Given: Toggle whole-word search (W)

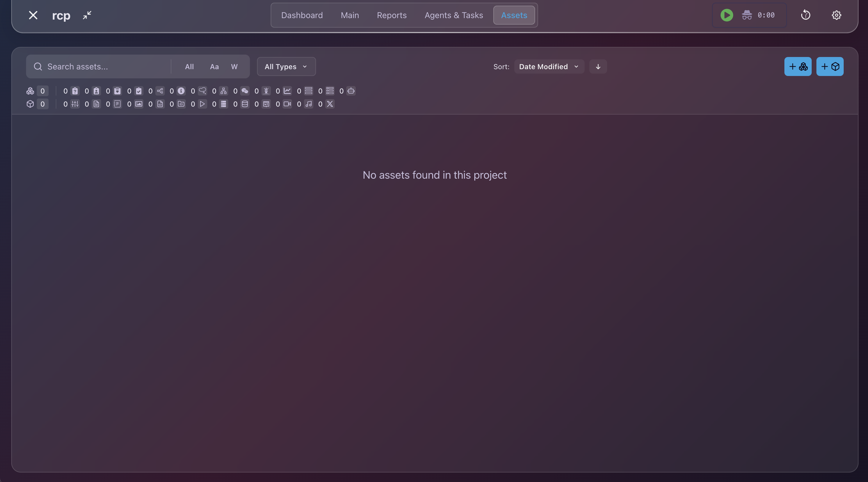Looking at the screenshot, I should click(234, 66).
